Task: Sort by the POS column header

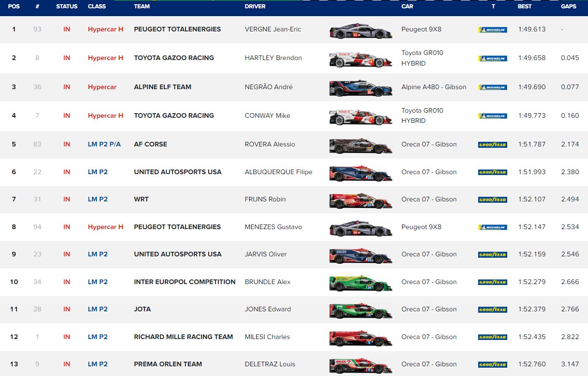Action: point(14,6)
